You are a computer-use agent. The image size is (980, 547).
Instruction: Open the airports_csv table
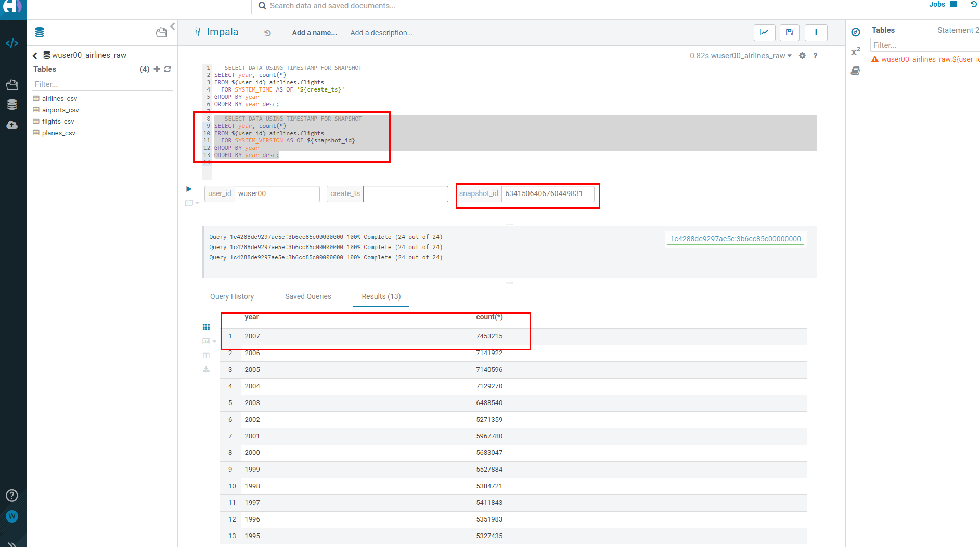click(x=60, y=110)
